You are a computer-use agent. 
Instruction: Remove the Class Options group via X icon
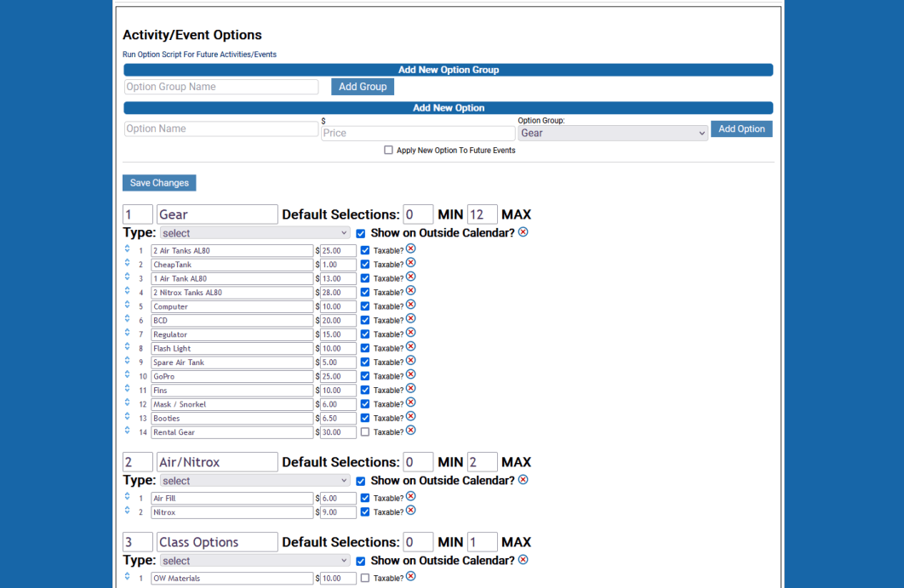(x=523, y=560)
